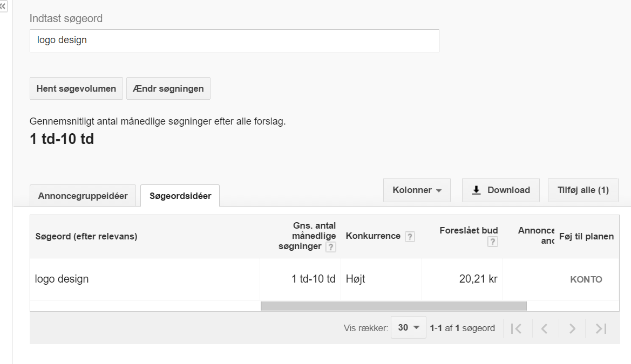Click Tilføj alle (1) button

pyautogui.click(x=583, y=190)
